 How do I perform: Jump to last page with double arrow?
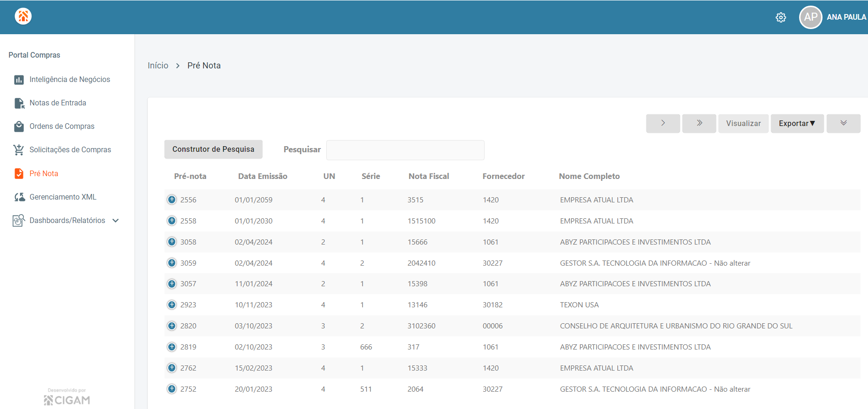[x=699, y=124]
